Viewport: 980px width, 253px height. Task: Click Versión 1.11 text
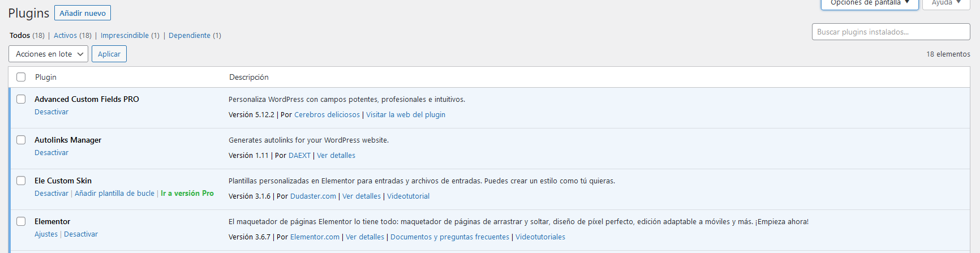click(248, 155)
